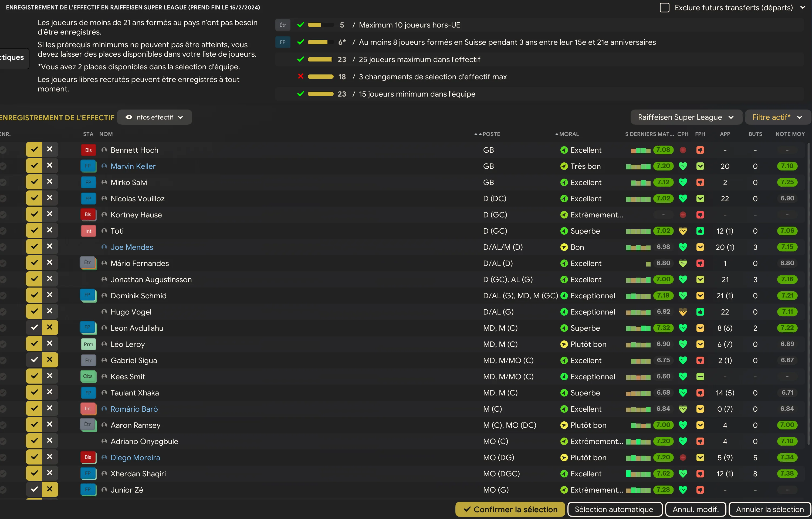Open Diego Moreira's player profile link
812x519 pixels.
point(135,457)
